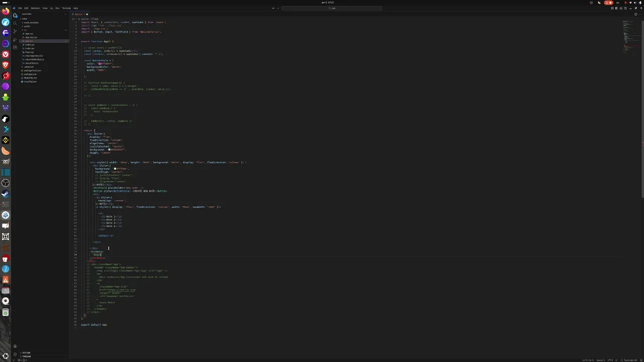The image size is (644, 362).
Task: Open the Explorer view in activity bar
Action: click(x=15, y=16)
